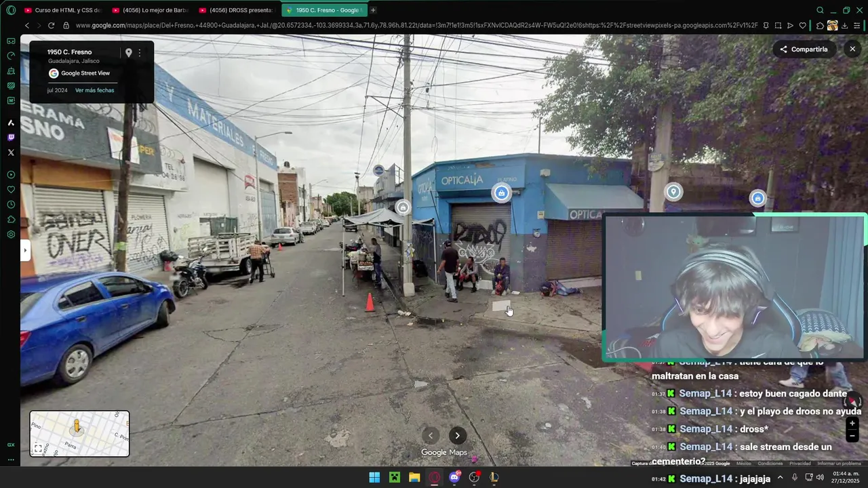Move to next Street View position
This screenshot has width=868, height=488.
point(457,436)
